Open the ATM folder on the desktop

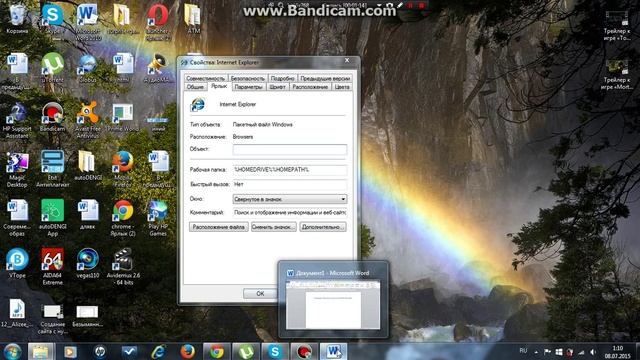pyautogui.click(x=193, y=19)
